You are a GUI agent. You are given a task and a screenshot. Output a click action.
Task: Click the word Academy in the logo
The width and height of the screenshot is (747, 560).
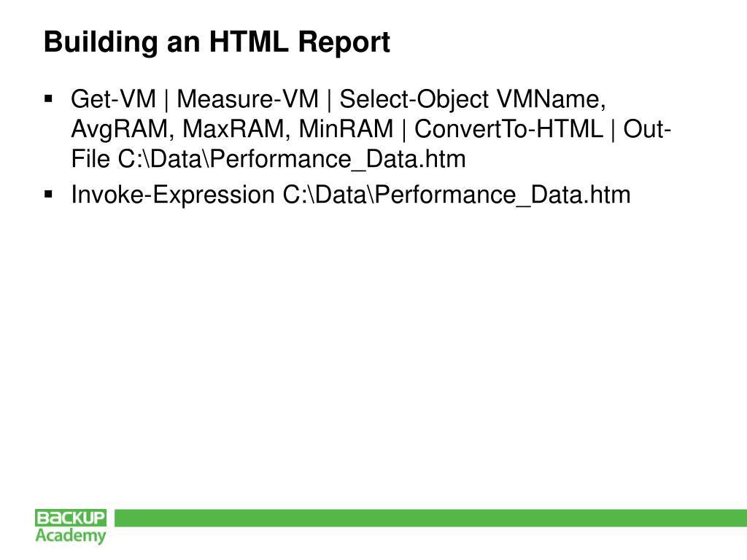71,536
